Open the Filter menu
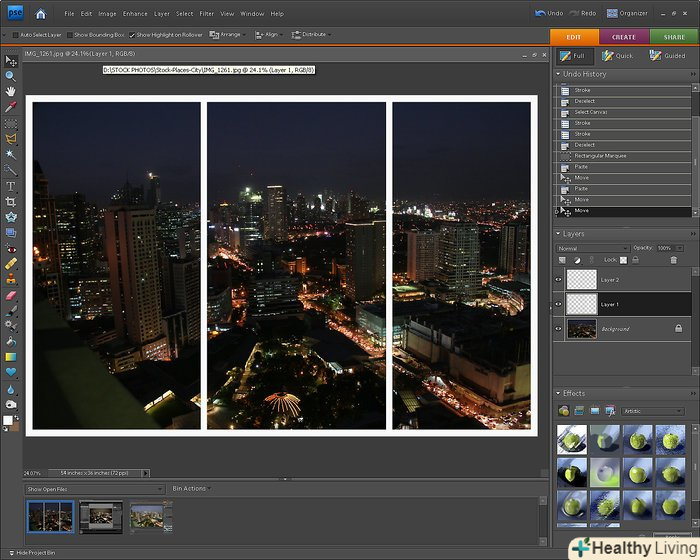The height and width of the screenshot is (560, 700). coord(206,14)
